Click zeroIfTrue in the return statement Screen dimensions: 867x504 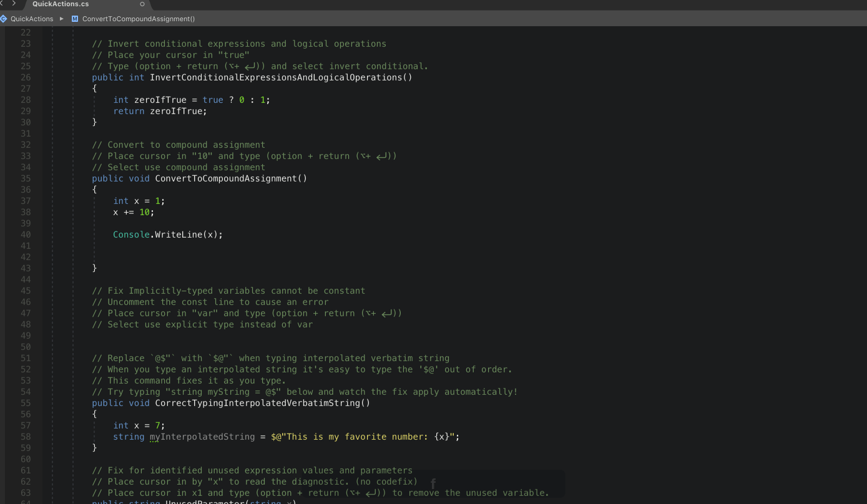pyautogui.click(x=176, y=111)
